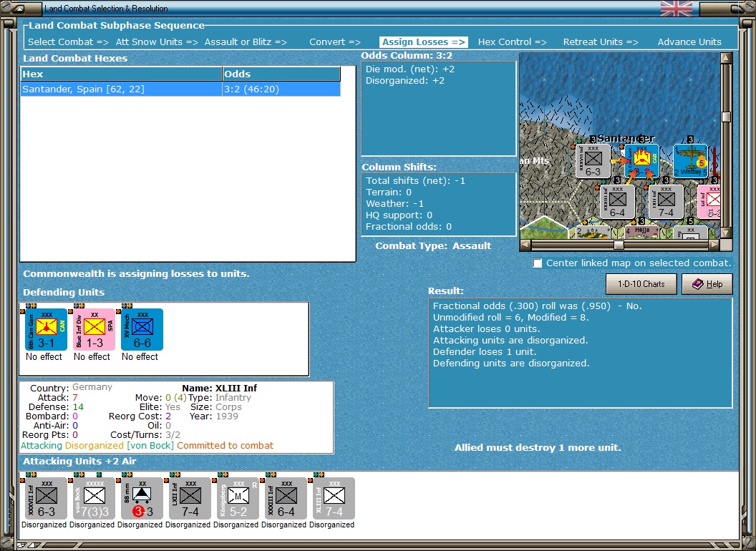Click the Select Combat subphase step
The height and width of the screenshot is (551, 756).
pyautogui.click(x=68, y=42)
